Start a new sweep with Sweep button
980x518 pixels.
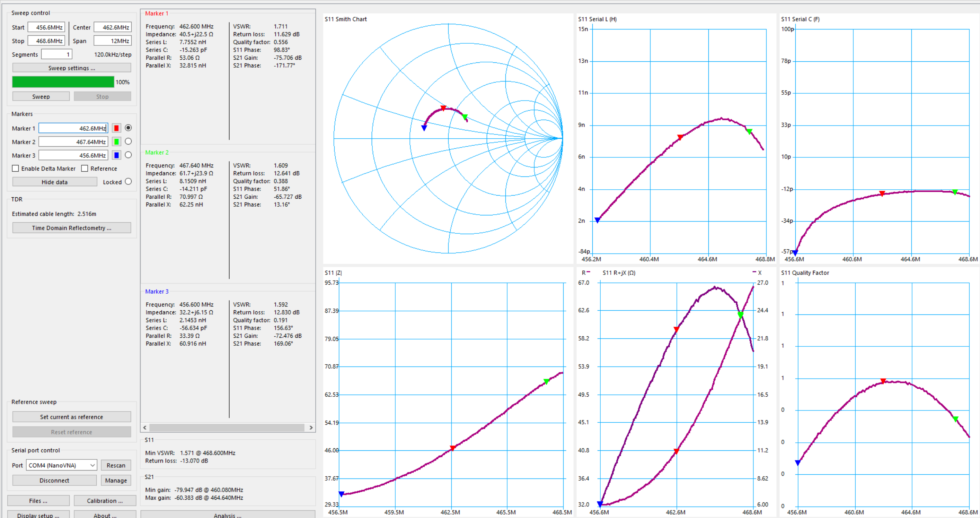click(x=41, y=96)
